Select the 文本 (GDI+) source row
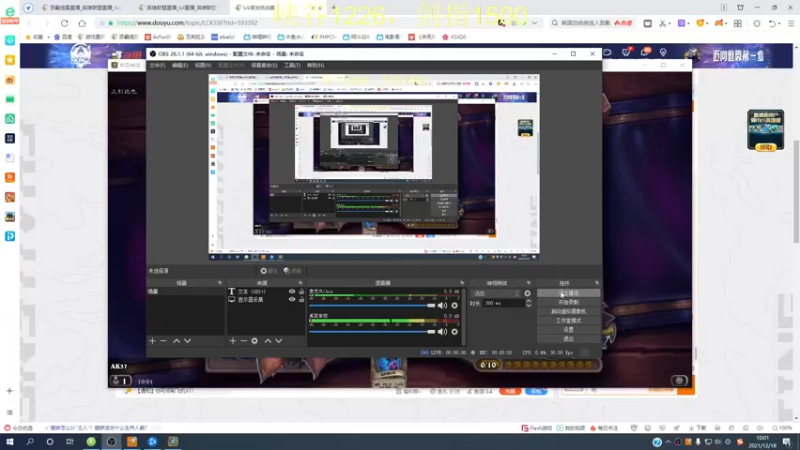This screenshot has width=800, height=450. [266, 292]
